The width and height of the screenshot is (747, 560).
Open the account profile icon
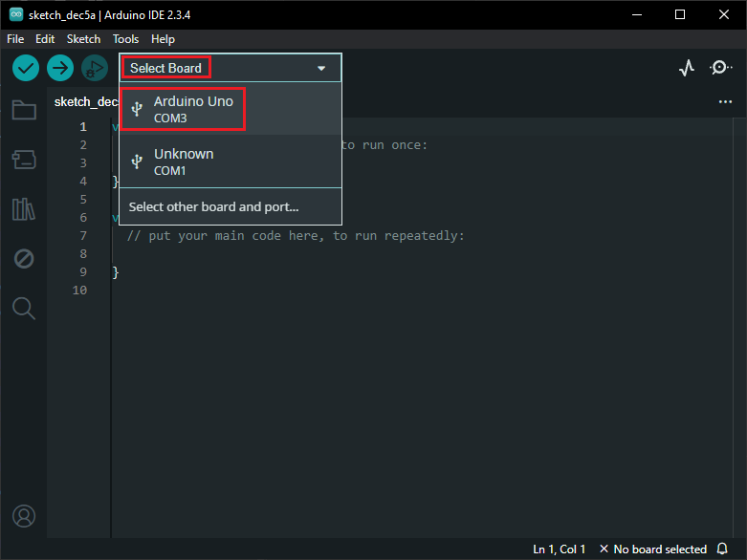pyautogui.click(x=24, y=516)
